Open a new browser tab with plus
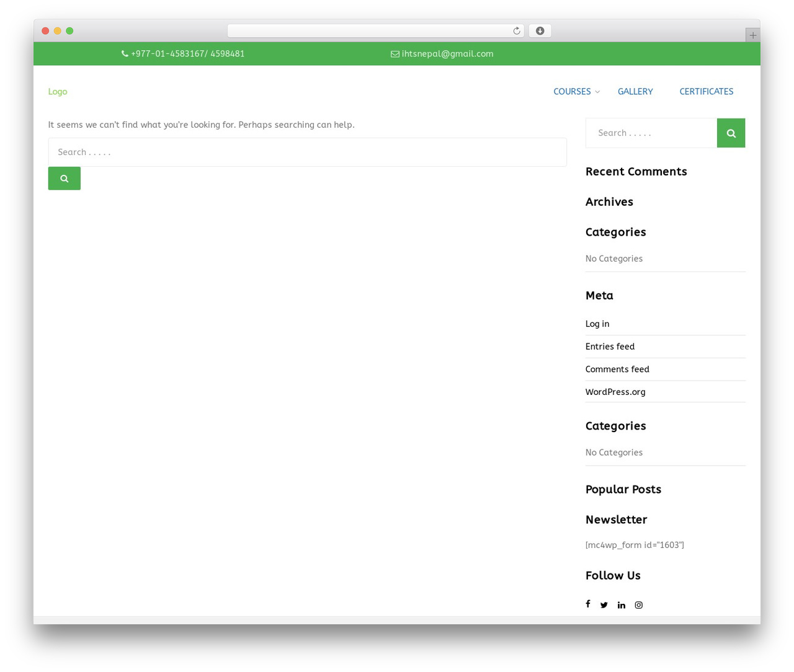794x672 pixels. click(752, 35)
